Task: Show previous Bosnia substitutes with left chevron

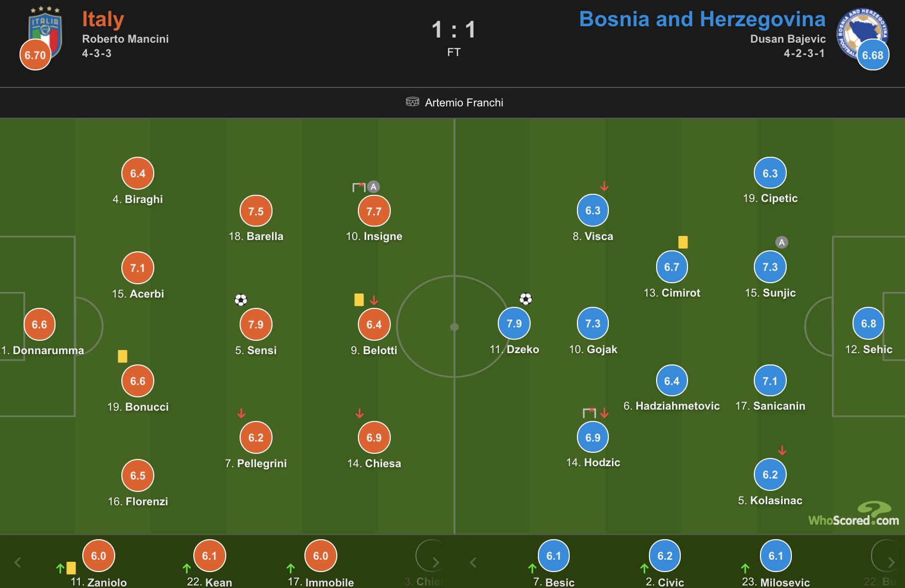Action: tap(473, 562)
